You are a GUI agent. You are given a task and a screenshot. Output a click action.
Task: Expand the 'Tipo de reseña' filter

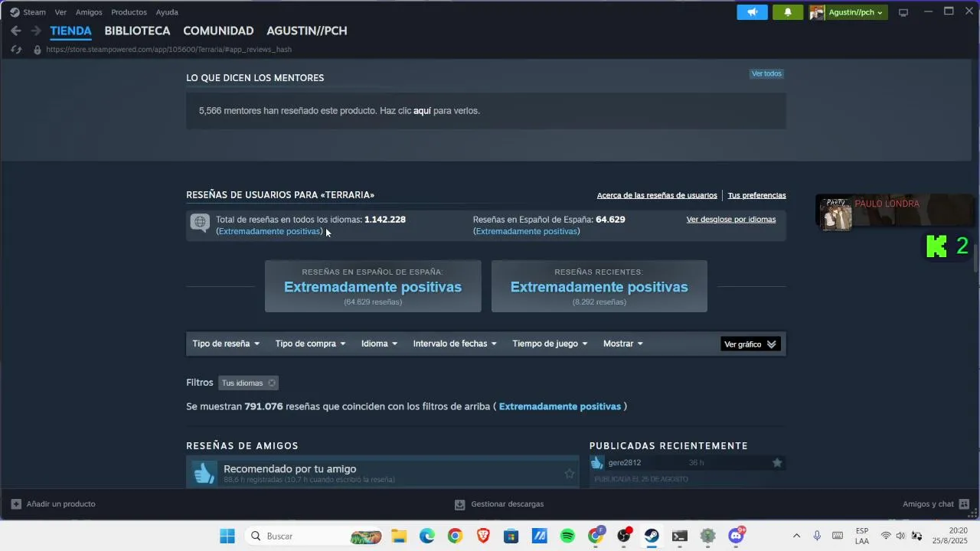click(226, 344)
